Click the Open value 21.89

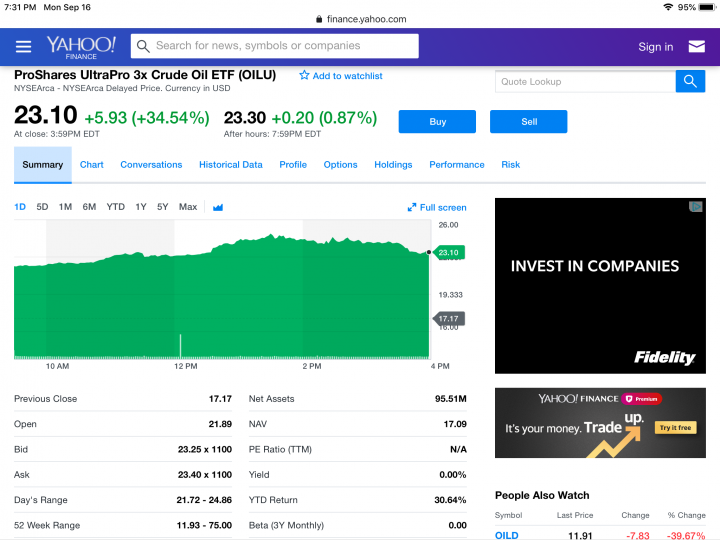pos(220,424)
